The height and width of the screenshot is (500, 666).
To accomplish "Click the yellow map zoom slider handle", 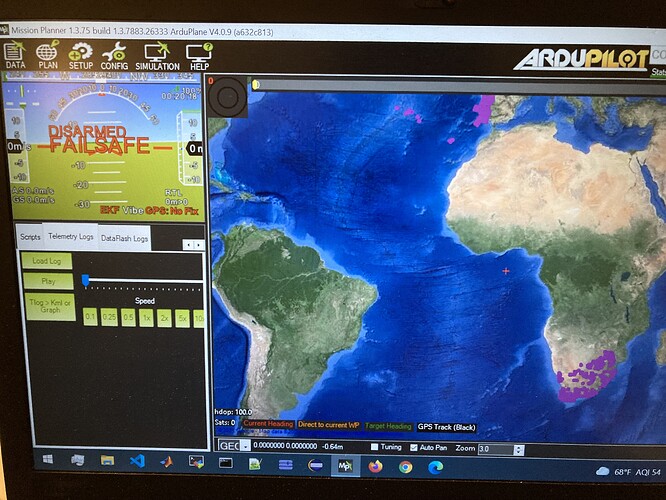I will click(256, 85).
